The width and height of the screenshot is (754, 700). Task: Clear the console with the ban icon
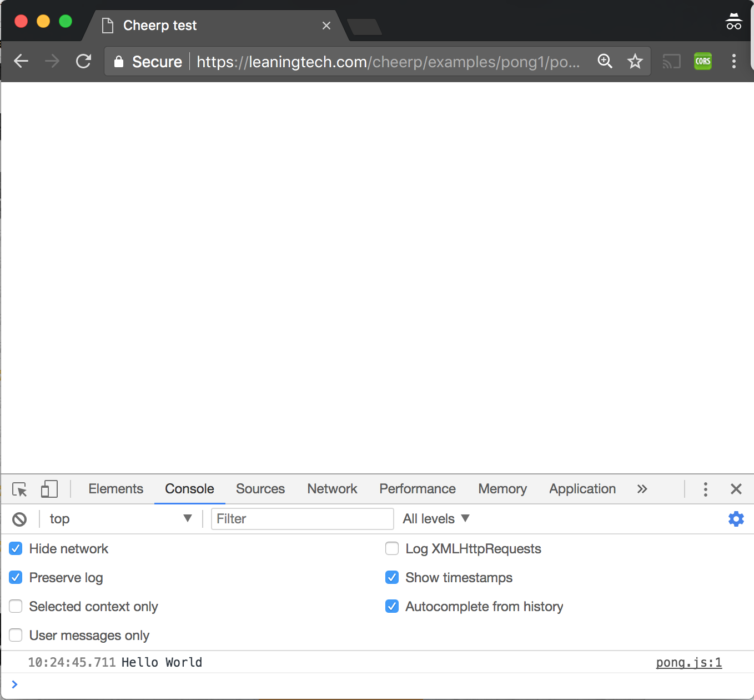point(19,519)
